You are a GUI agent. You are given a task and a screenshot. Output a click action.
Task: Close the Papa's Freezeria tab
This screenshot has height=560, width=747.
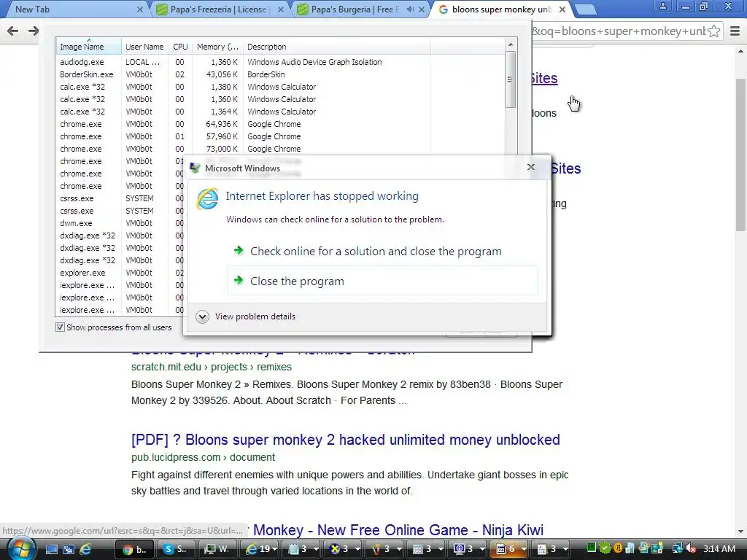pyautogui.click(x=281, y=9)
